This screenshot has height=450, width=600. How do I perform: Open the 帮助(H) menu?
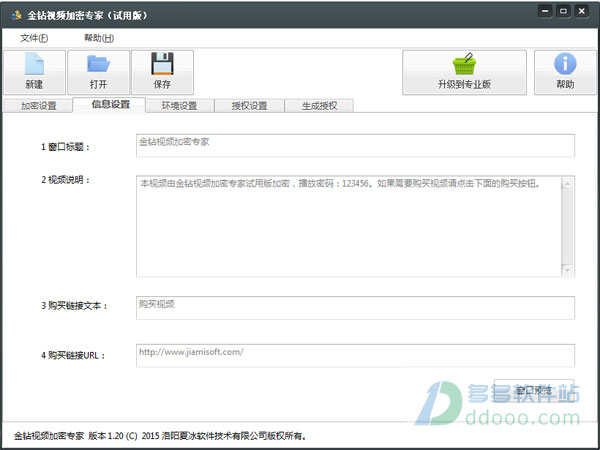tap(99, 38)
